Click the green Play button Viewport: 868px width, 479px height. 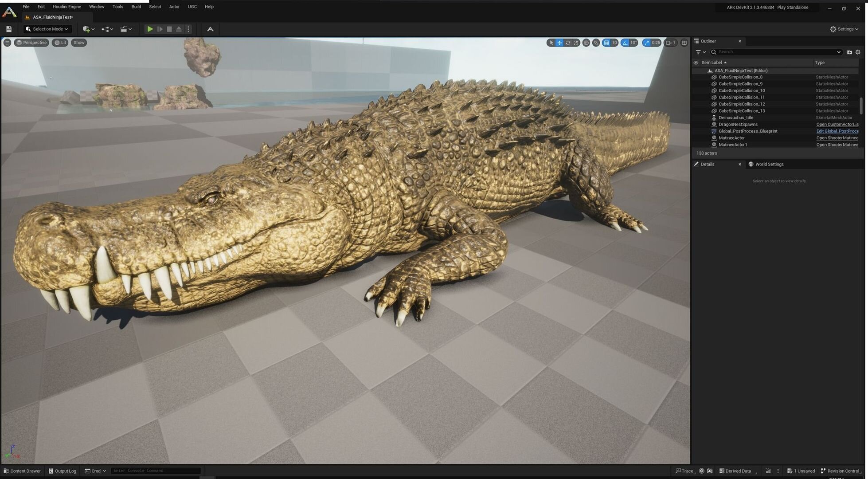150,29
